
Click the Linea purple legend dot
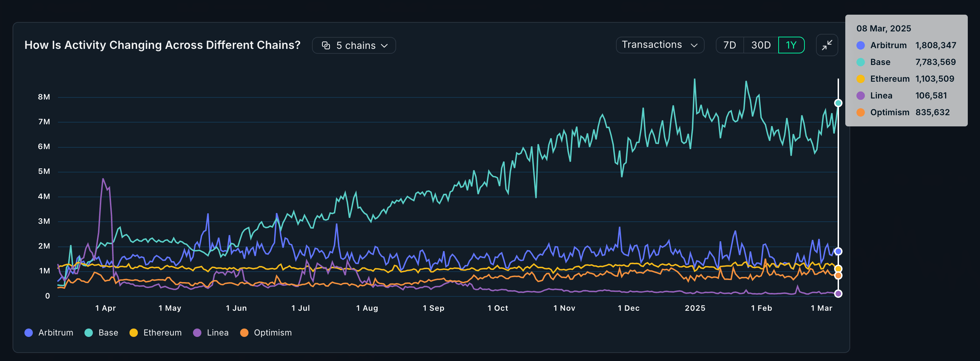197,332
